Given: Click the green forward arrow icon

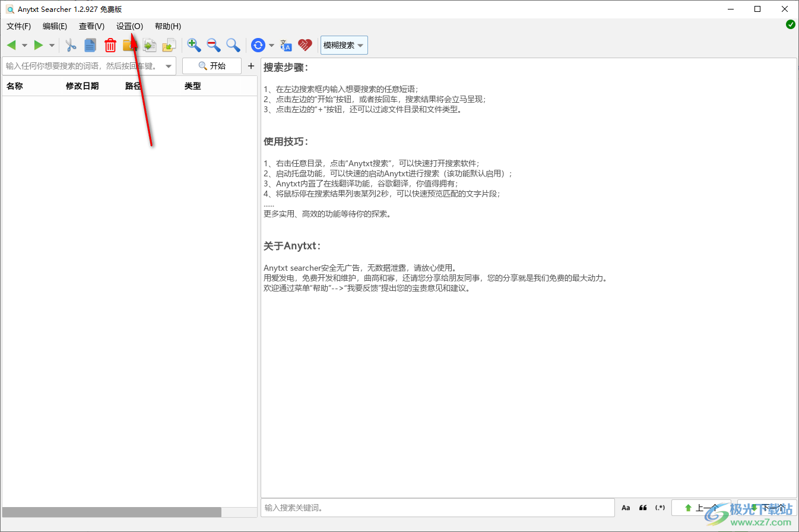Looking at the screenshot, I should pos(39,45).
